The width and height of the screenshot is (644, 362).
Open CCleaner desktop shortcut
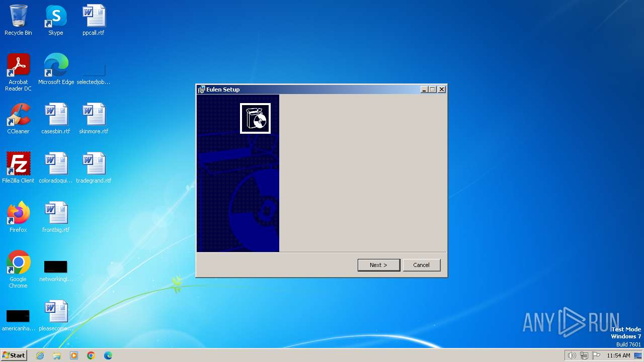(x=18, y=119)
